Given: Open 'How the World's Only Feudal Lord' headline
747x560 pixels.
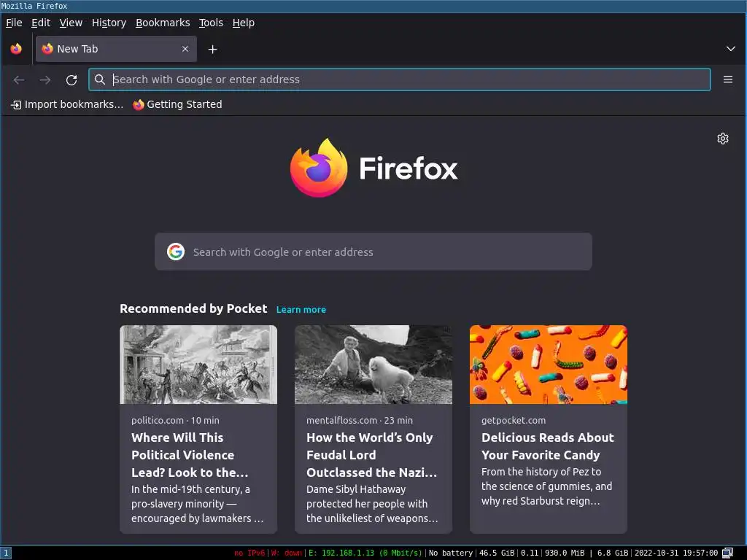Looking at the screenshot, I should tap(371, 455).
